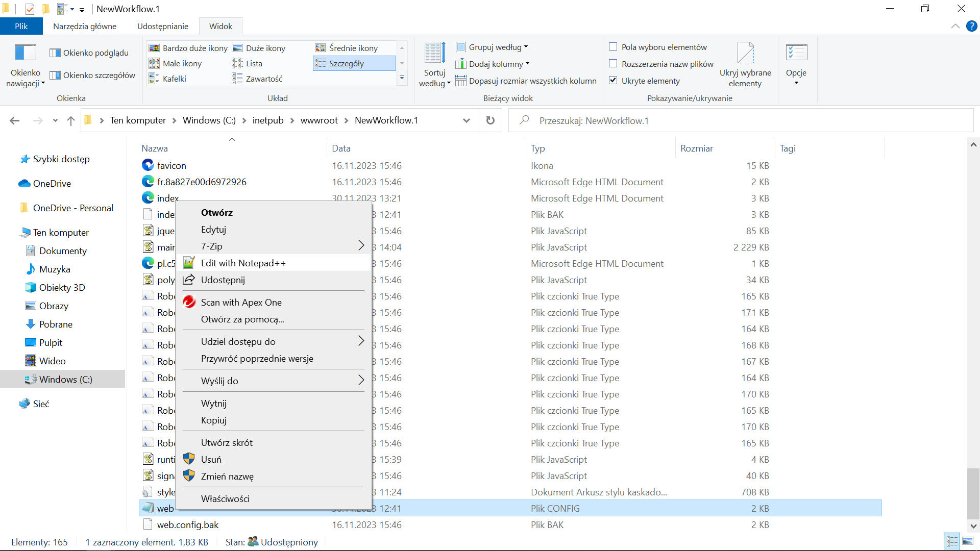Click the Przeszukaj: NewWorkflow.1 search field
This screenshot has height=551, width=980.
[x=741, y=120]
